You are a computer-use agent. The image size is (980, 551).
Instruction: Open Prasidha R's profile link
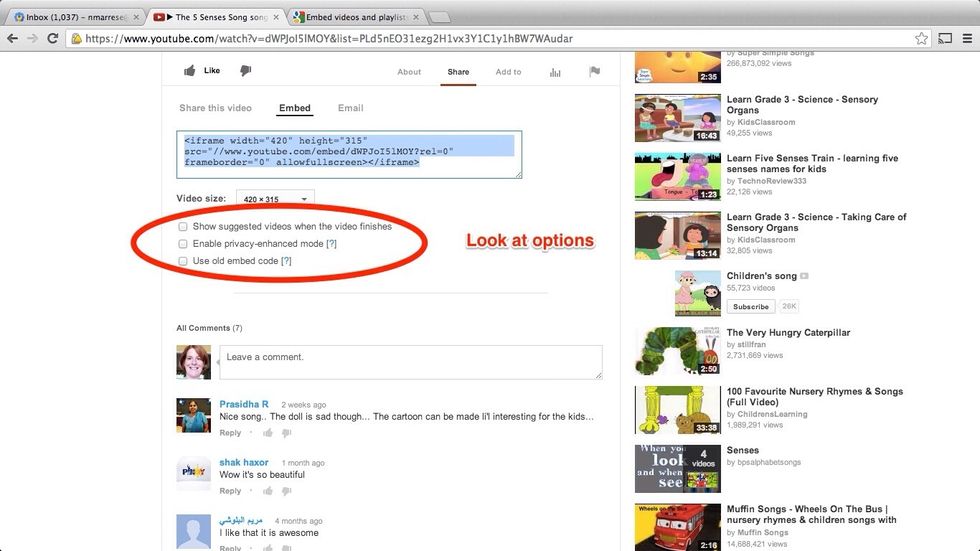pyautogui.click(x=244, y=404)
